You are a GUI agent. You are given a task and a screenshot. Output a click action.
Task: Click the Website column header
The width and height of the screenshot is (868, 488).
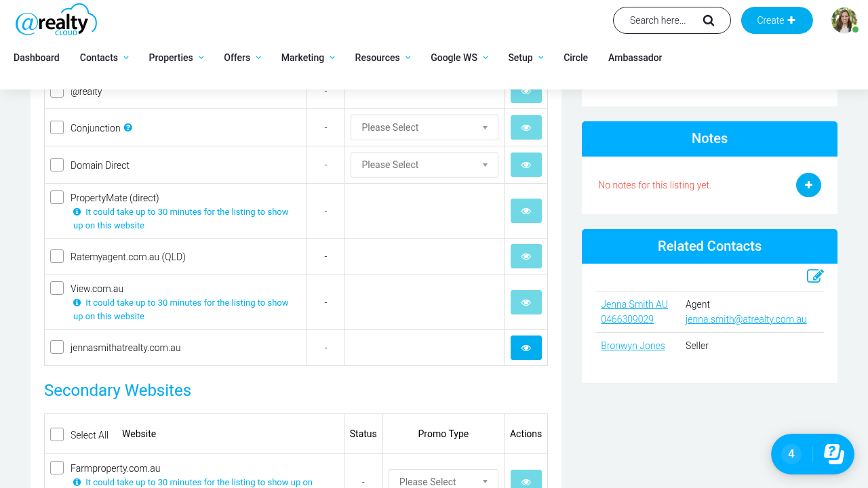[139, 434]
